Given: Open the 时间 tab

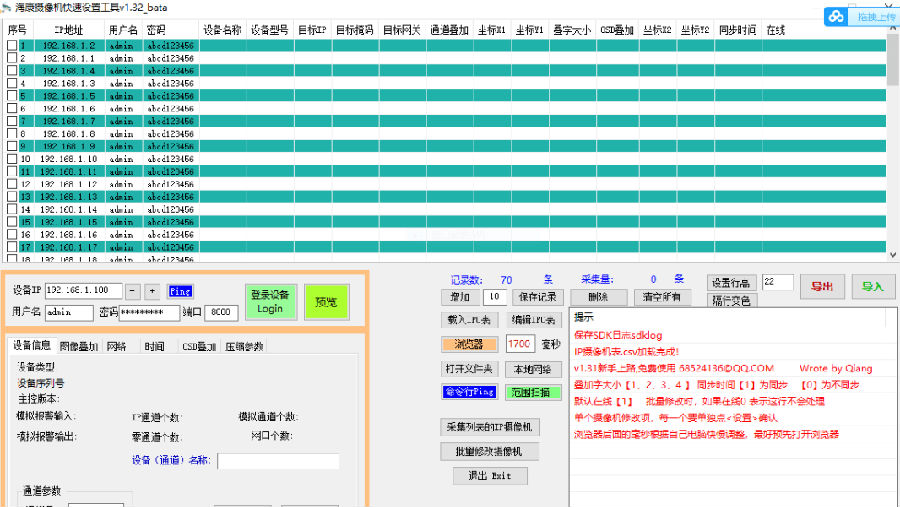Looking at the screenshot, I should tap(153, 346).
